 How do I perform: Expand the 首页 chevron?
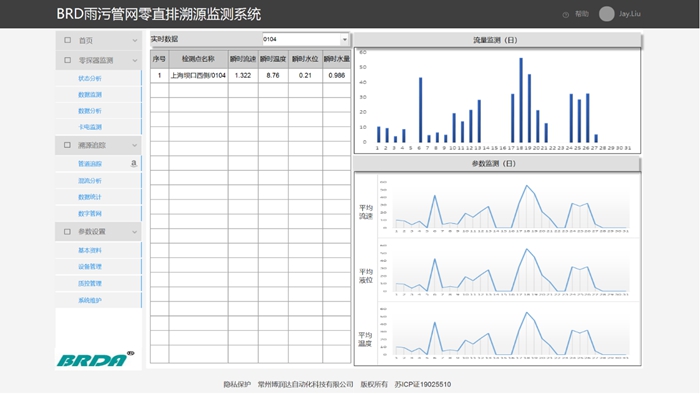134,41
